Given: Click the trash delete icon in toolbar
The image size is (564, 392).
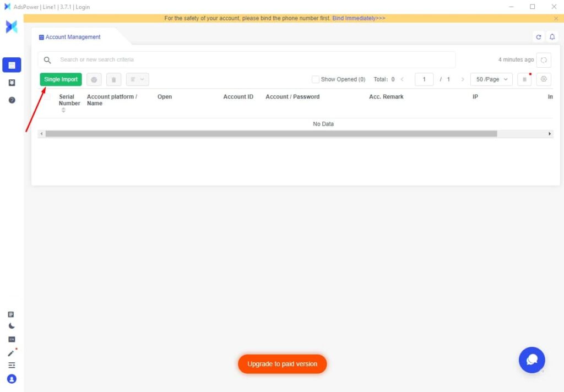Looking at the screenshot, I should click(x=113, y=80).
